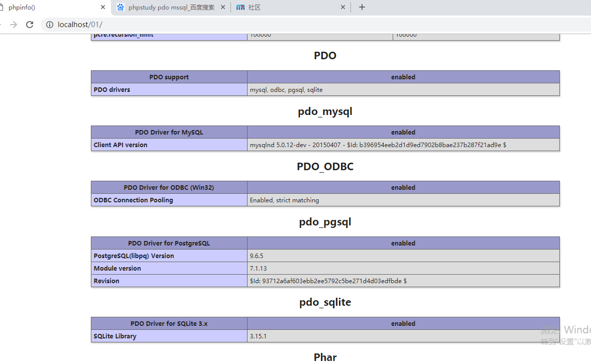Switch to phpstudy pdo mssql search tab

[x=172, y=7]
